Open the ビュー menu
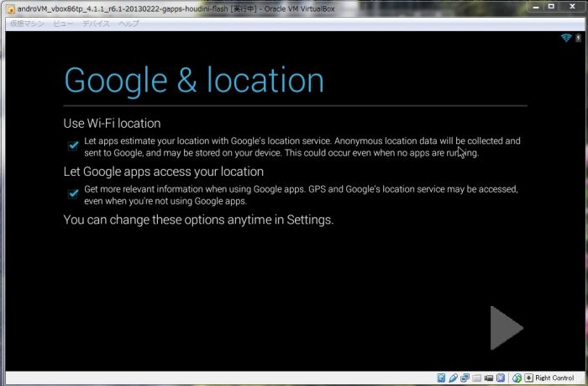This screenshot has height=386, width=588. point(63,23)
